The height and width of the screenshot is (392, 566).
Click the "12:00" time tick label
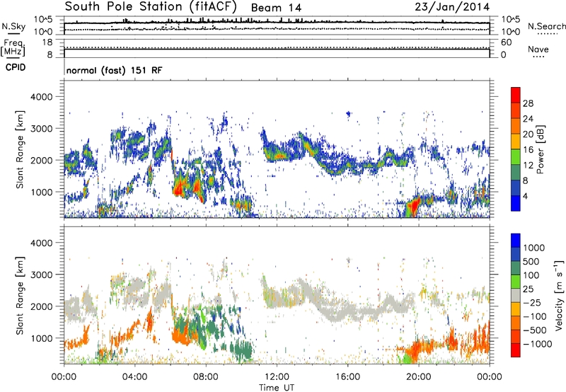[277, 377]
